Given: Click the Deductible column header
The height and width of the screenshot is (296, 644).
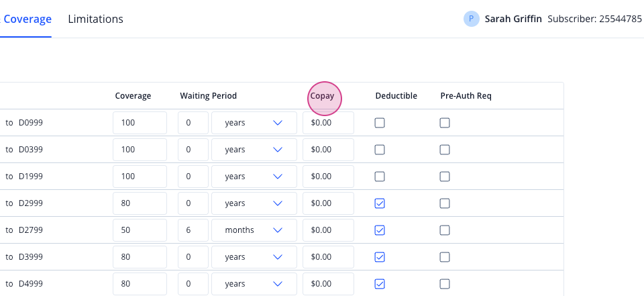Looking at the screenshot, I should click(x=396, y=96).
